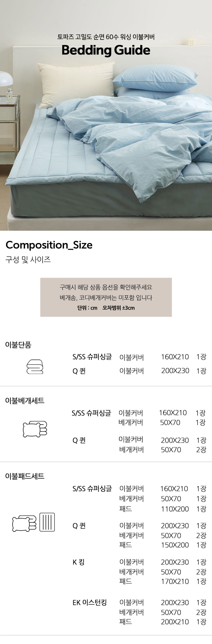Select the K 킹 size label
Screen dimensions: 212x644
coord(79,562)
